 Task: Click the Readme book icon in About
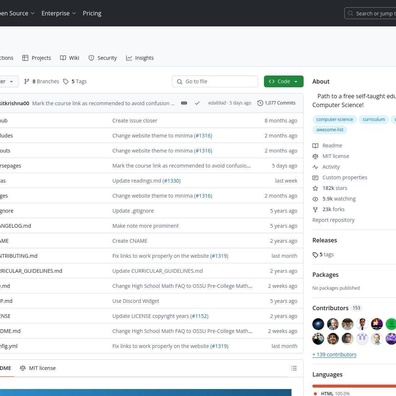pos(315,145)
